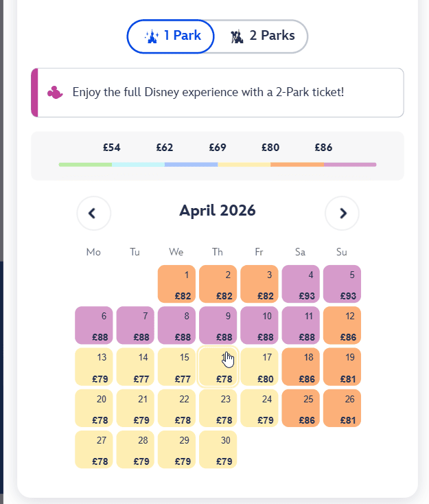The height and width of the screenshot is (504, 429).
Task: Click the two-castles icon on 2 Parks
Action: pyautogui.click(x=237, y=36)
